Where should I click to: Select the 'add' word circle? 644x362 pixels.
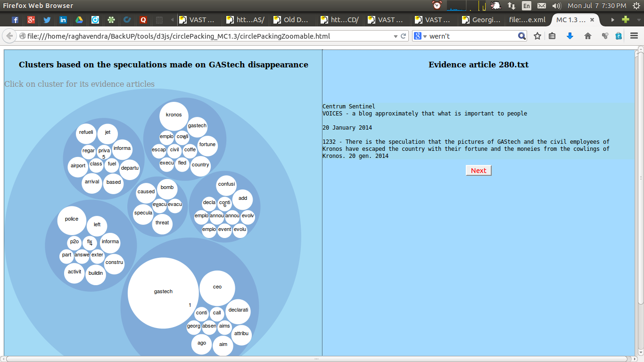pos(243,199)
